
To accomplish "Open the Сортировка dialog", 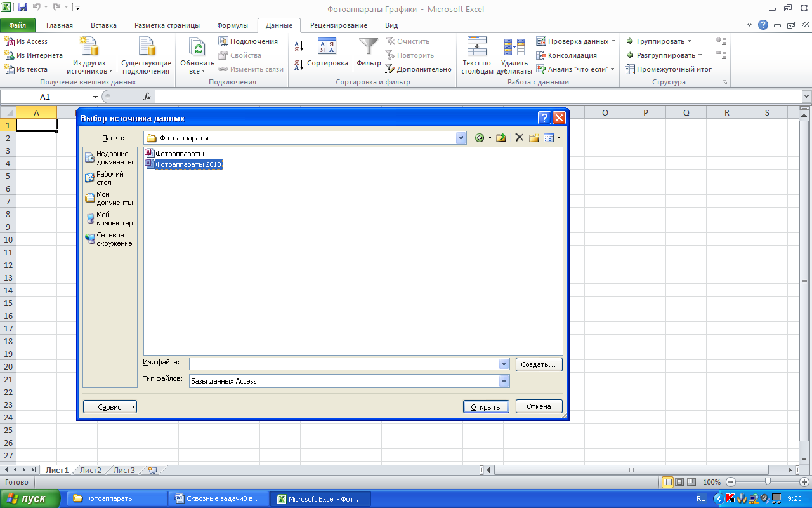I will pos(327,53).
